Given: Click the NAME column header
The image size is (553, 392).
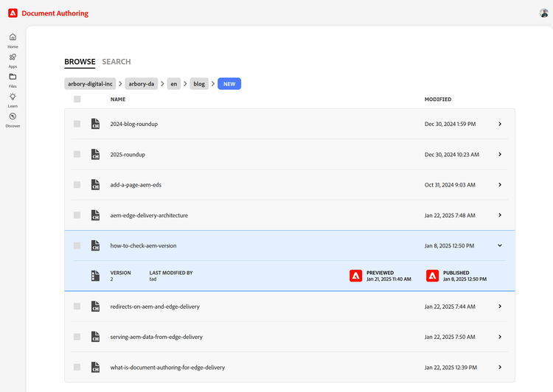Looking at the screenshot, I should click(118, 99).
